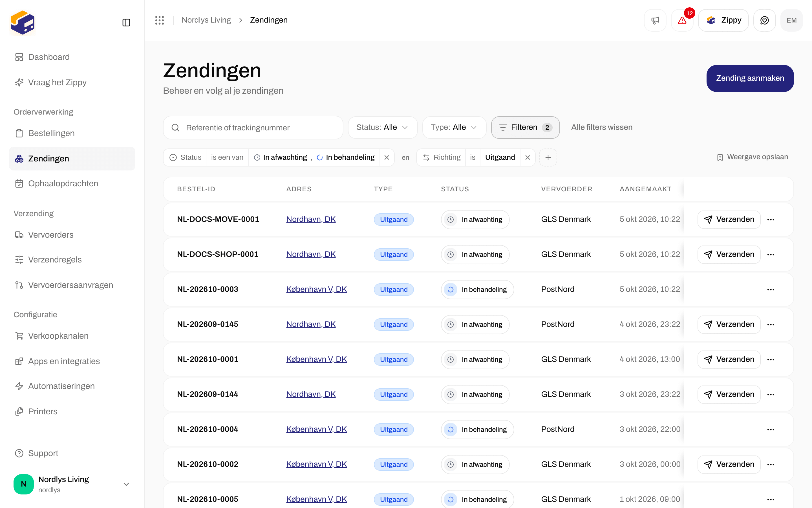Viewport: 812px width, 508px height.
Task: Go to Dashboard in sidebar
Action: coord(72,57)
